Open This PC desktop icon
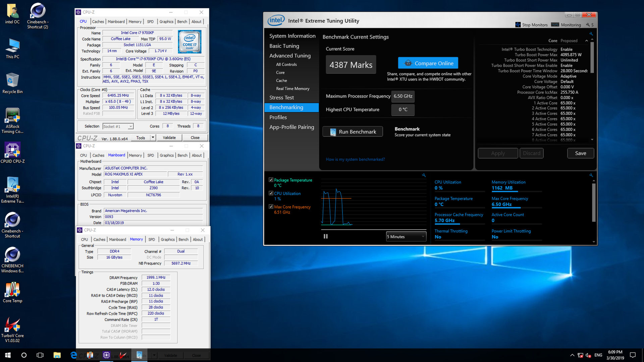Image resolution: width=644 pixels, height=362 pixels. click(12, 48)
